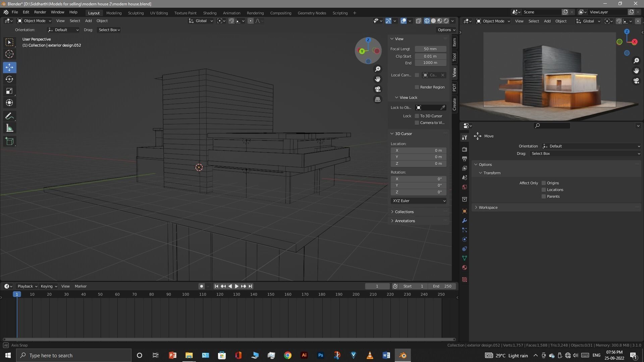
Task: Activate the Scale tool
Action: click(9, 91)
